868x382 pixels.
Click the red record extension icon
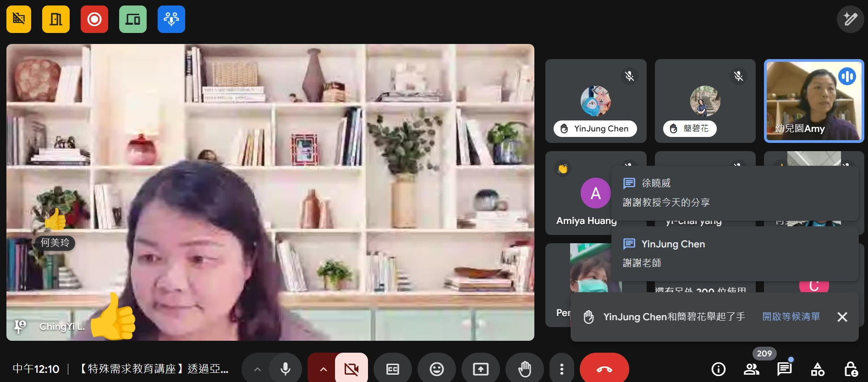coord(94,19)
